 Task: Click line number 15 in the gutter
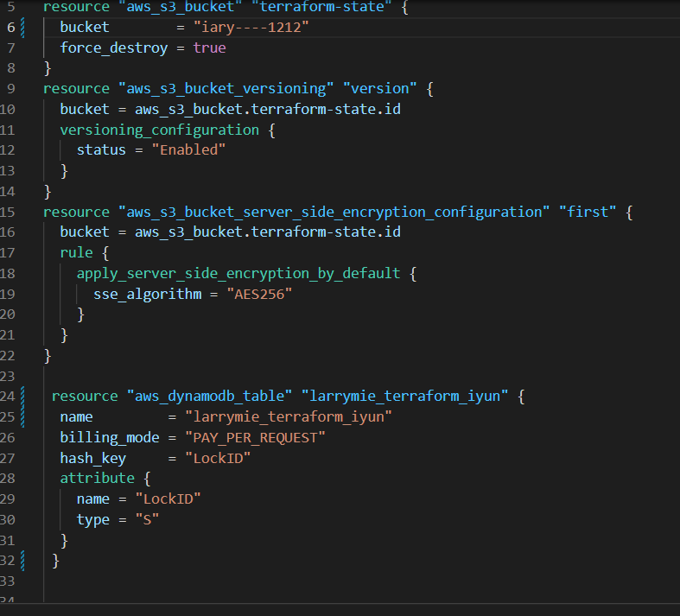[8, 212]
